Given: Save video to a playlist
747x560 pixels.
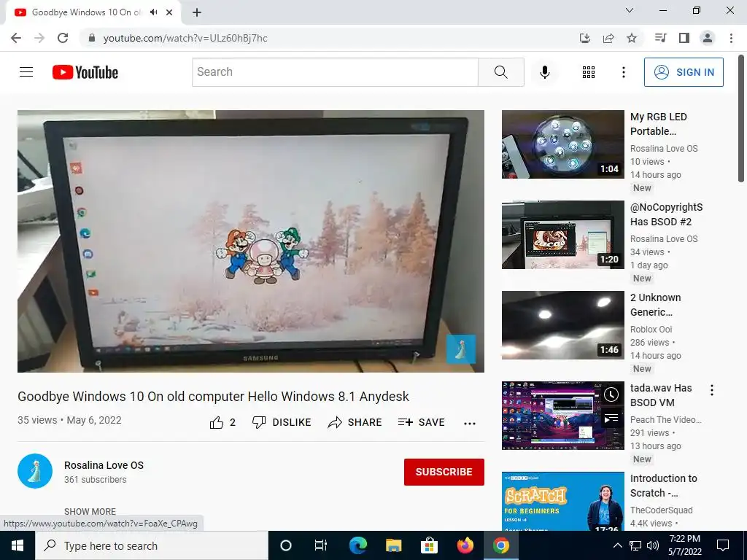Looking at the screenshot, I should tap(421, 422).
